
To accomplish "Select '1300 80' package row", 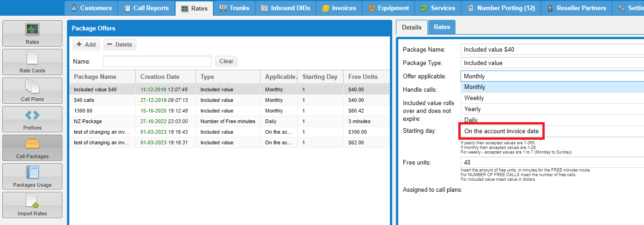I will (x=230, y=111).
